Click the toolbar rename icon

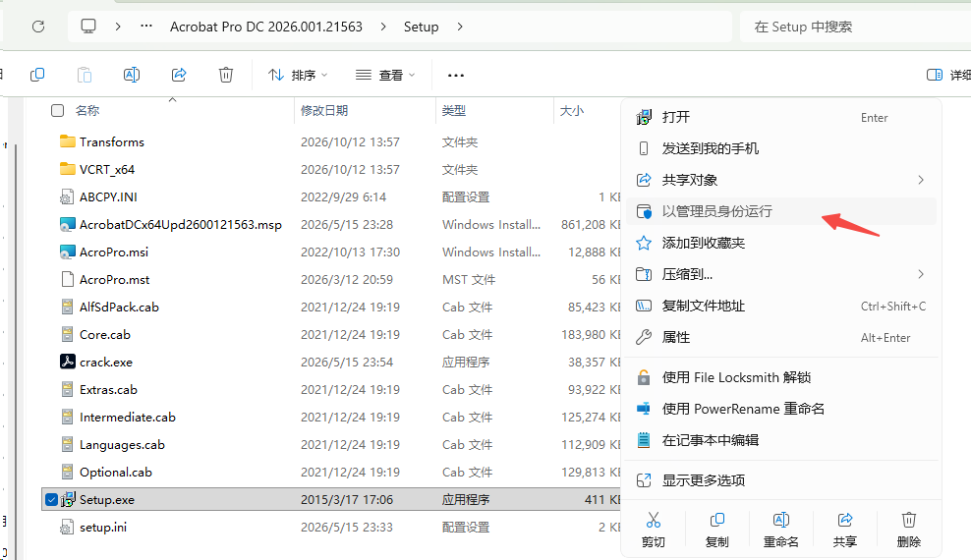[132, 75]
